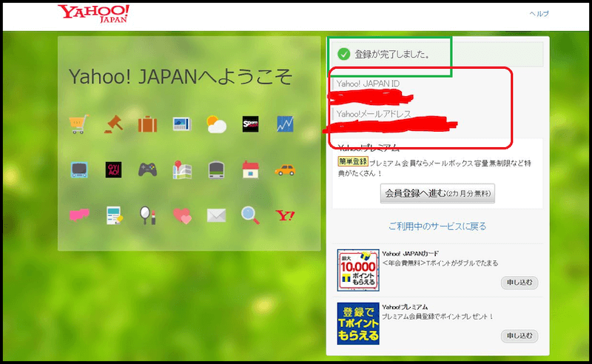Open the finance chart icon
The image size is (592, 364).
pyautogui.click(x=285, y=124)
